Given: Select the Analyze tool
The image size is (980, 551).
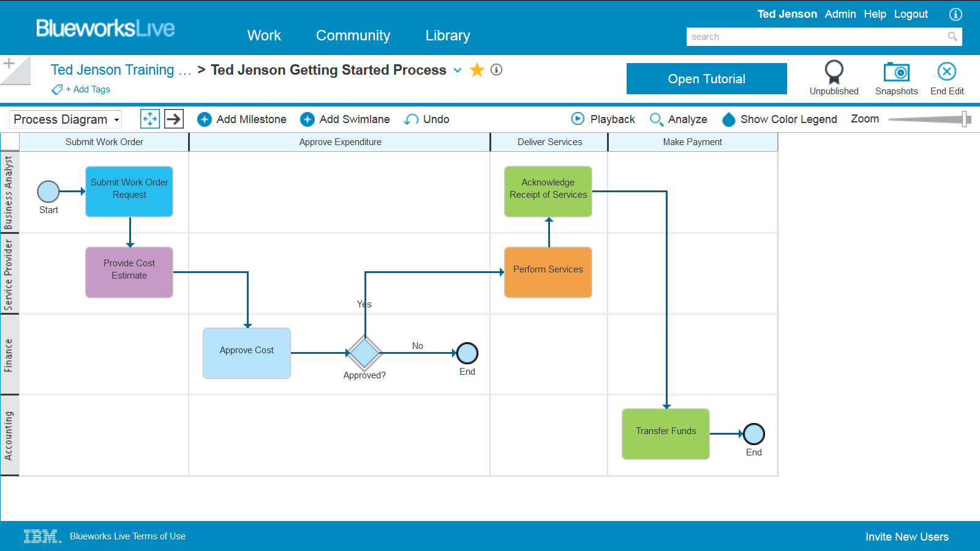Looking at the screenshot, I should 678,119.
